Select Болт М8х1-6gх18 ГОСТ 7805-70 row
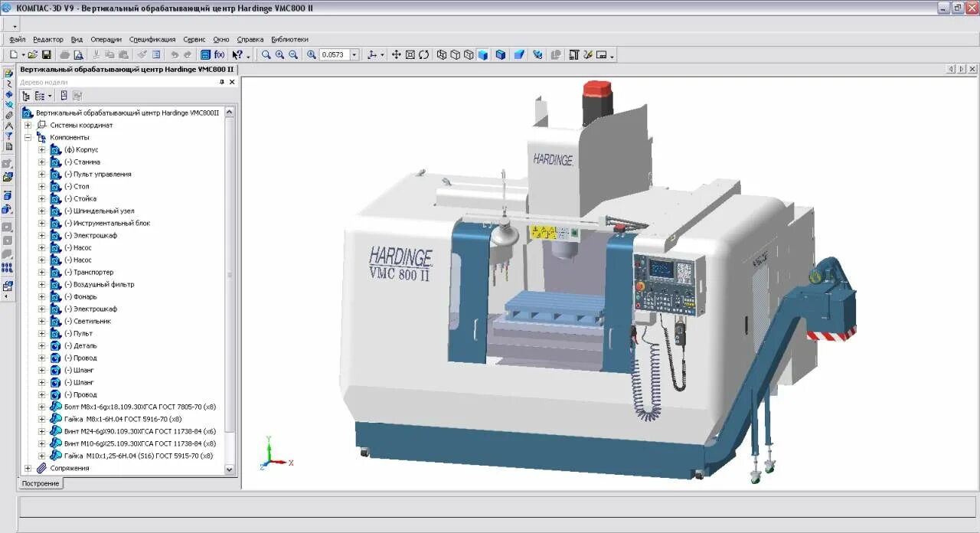 140,407
